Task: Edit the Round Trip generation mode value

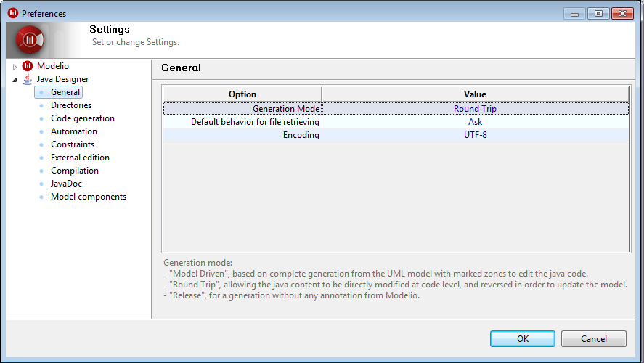Action: (476, 109)
